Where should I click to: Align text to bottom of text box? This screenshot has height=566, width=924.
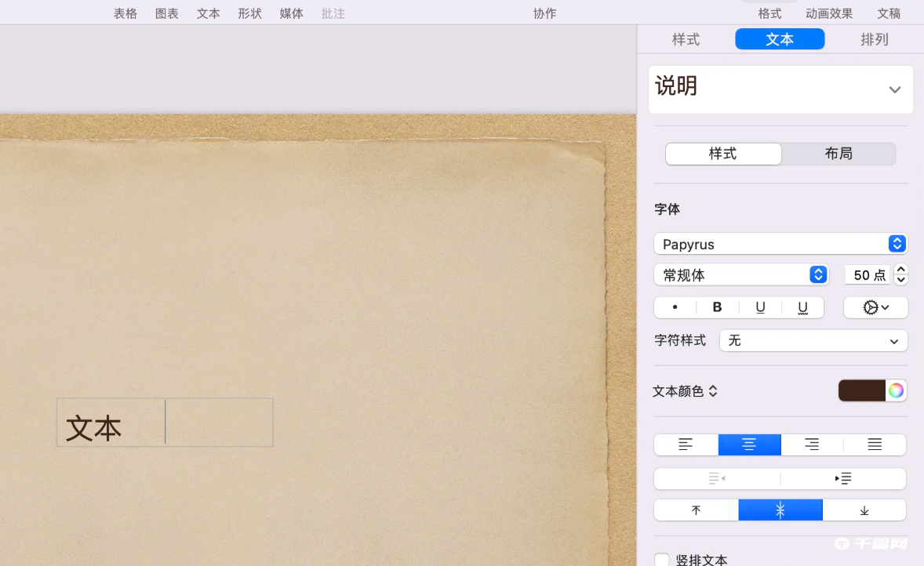(864, 510)
